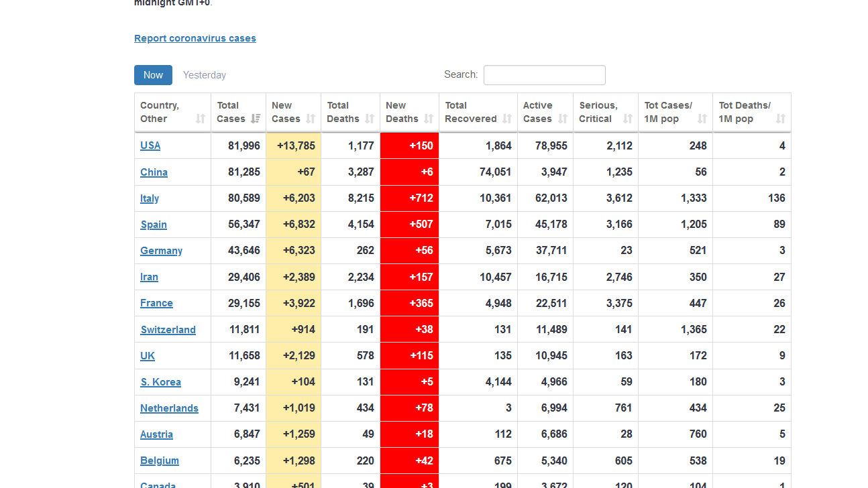Open Report coronavirus cases link
Viewport: 868px width, 488px height.
pos(195,38)
